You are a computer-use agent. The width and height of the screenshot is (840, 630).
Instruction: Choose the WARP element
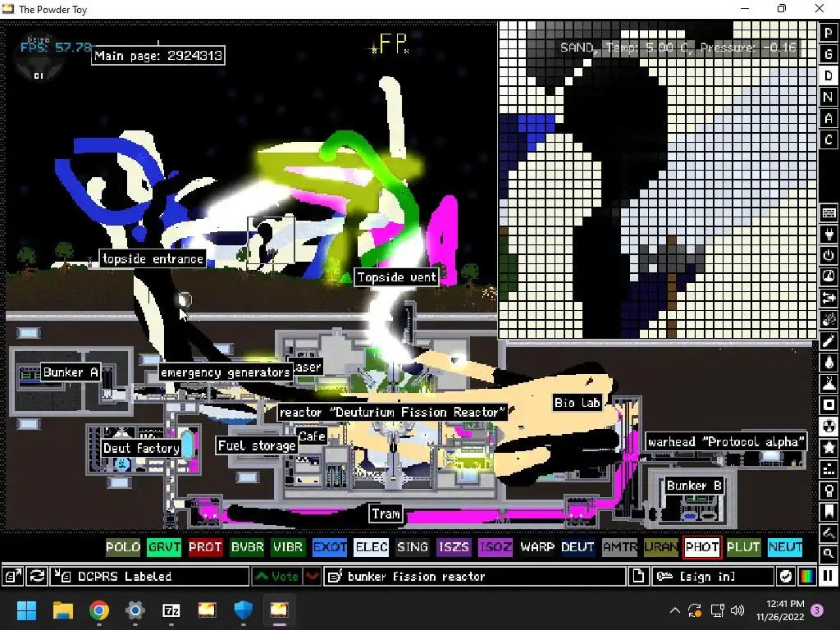(x=536, y=547)
